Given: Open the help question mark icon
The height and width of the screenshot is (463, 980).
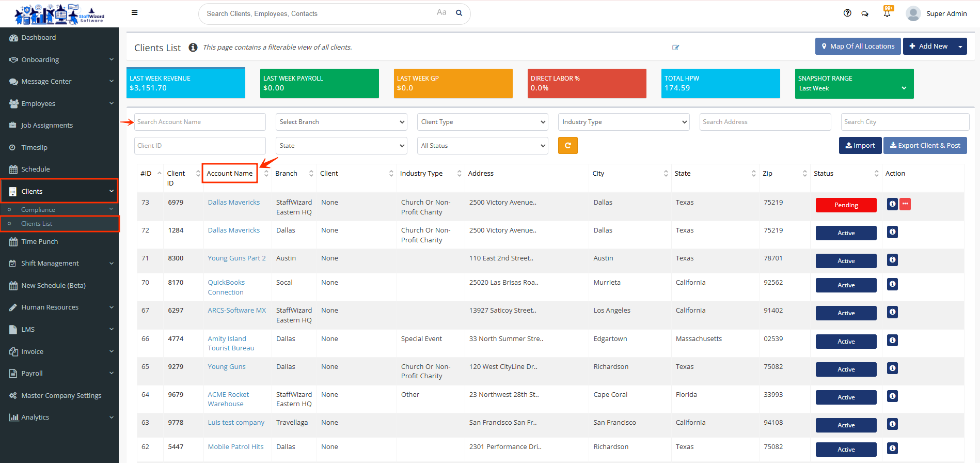Looking at the screenshot, I should pos(847,13).
